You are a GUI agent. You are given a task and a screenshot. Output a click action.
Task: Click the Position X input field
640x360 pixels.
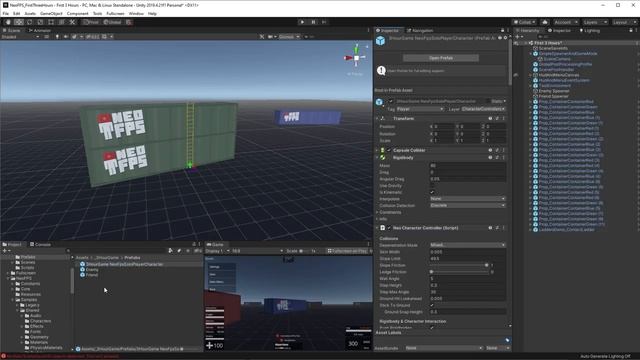(444, 127)
